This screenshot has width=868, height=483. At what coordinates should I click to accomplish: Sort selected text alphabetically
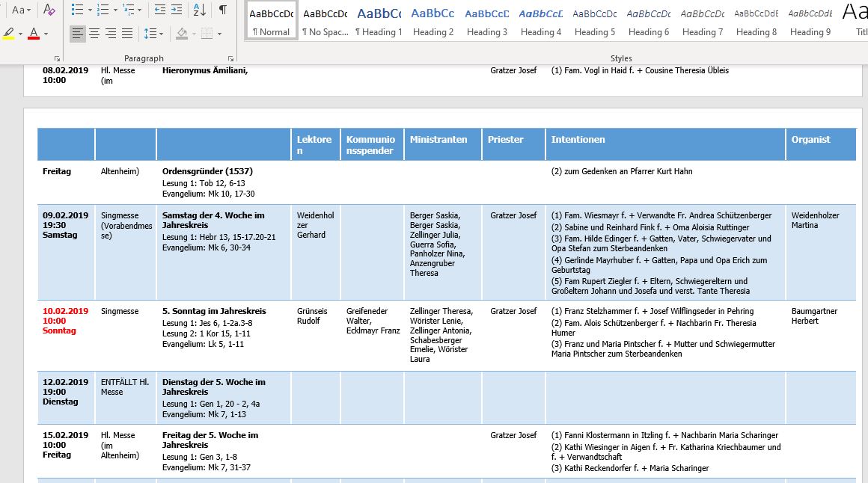[x=199, y=10]
